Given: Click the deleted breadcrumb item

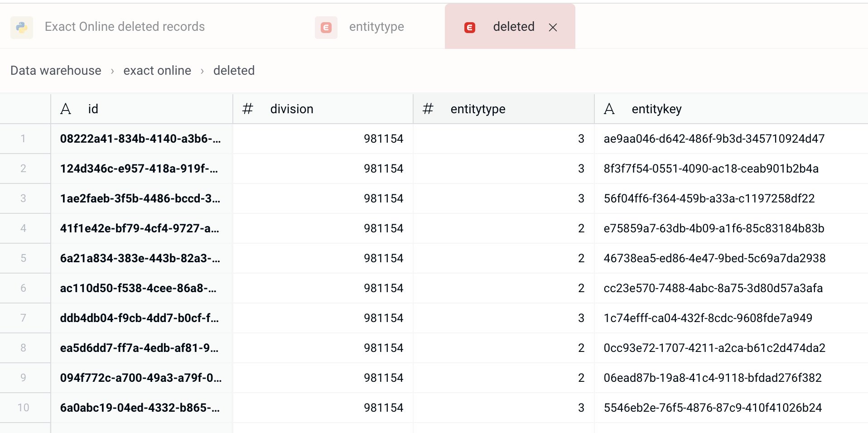Looking at the screenshot, I should point(234,71).
